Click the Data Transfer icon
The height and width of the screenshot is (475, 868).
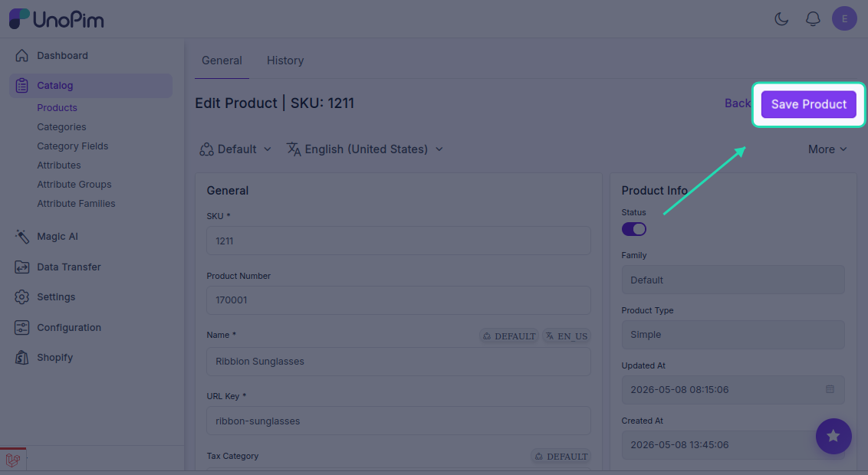(21, 267)
